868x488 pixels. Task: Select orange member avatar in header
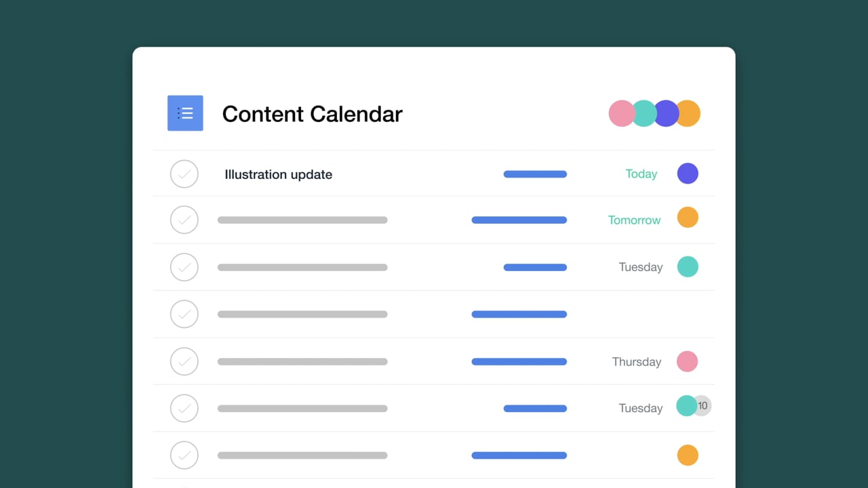688,113
